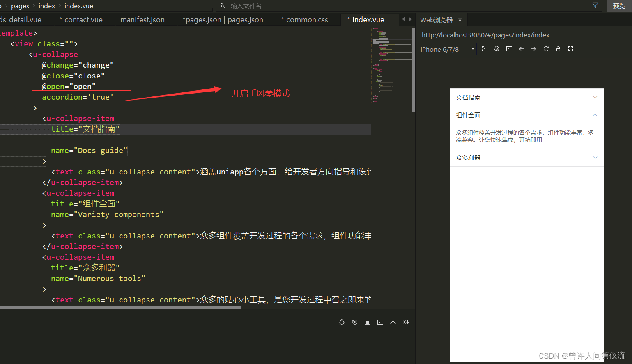632x364 pixels.
Task: Click the stop square icon at bottom panel
Action: click(x=367, y=322)
